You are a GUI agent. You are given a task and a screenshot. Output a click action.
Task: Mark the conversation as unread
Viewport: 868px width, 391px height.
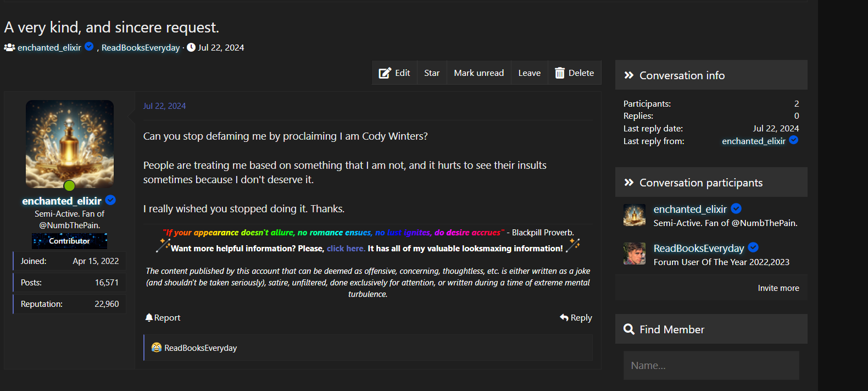pos(478,73)
